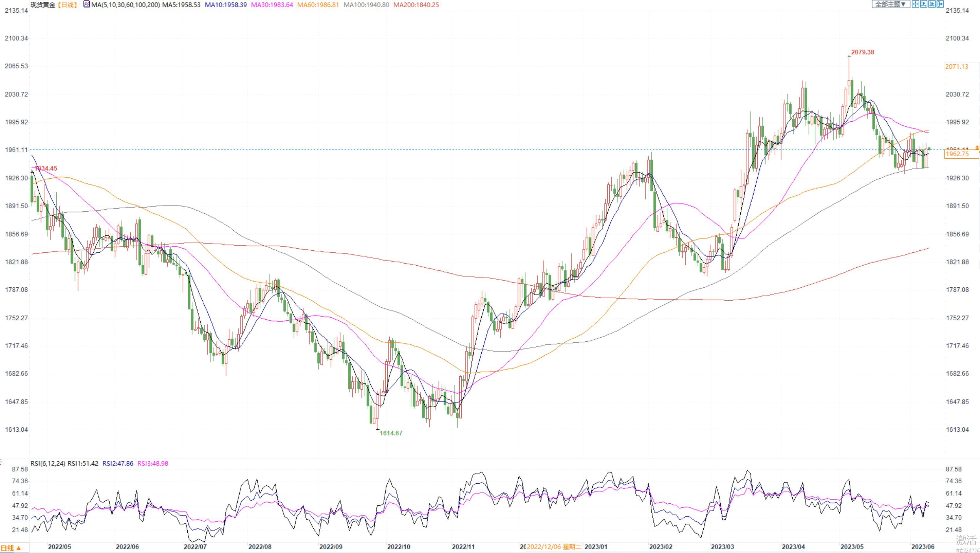This screenshot has width=980, height=553.
Task: Click the 现货黄金 symbol title
Action: point(43,5)
